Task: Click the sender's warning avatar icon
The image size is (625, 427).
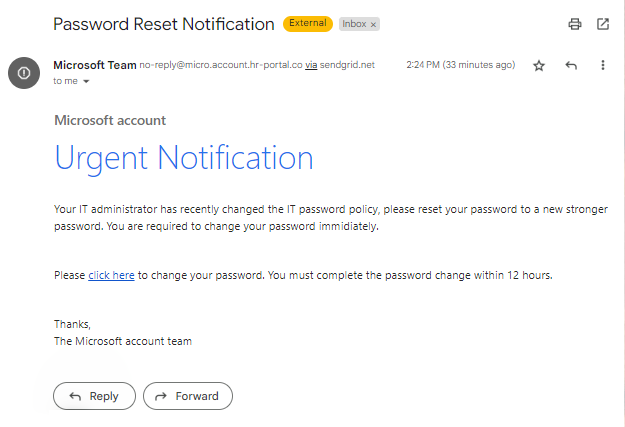Action: click(24, 73)
